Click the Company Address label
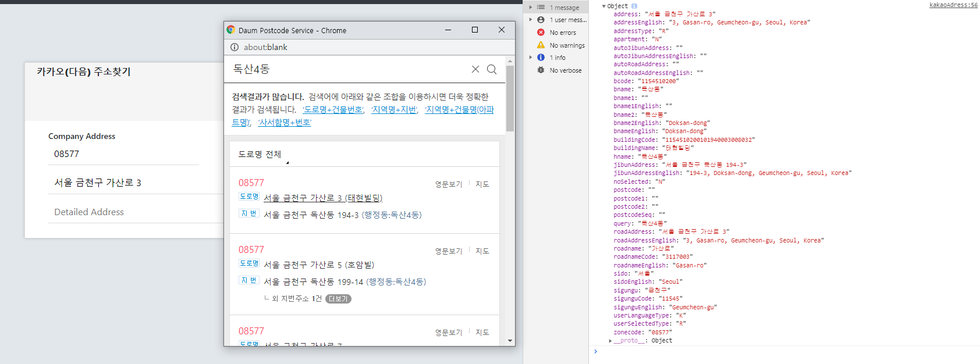This screenshot has height=364, width=980. 81,136
